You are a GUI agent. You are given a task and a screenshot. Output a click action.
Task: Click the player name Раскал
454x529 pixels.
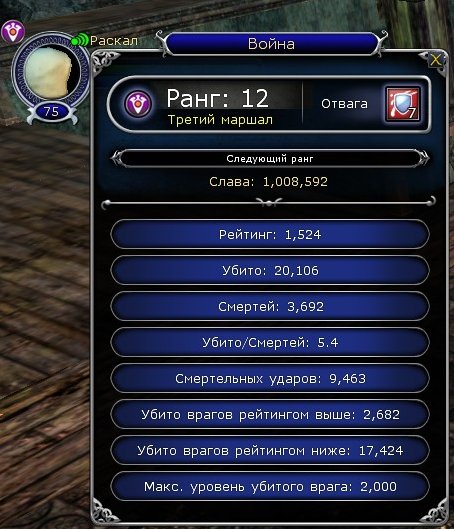[x=114, y=41]
